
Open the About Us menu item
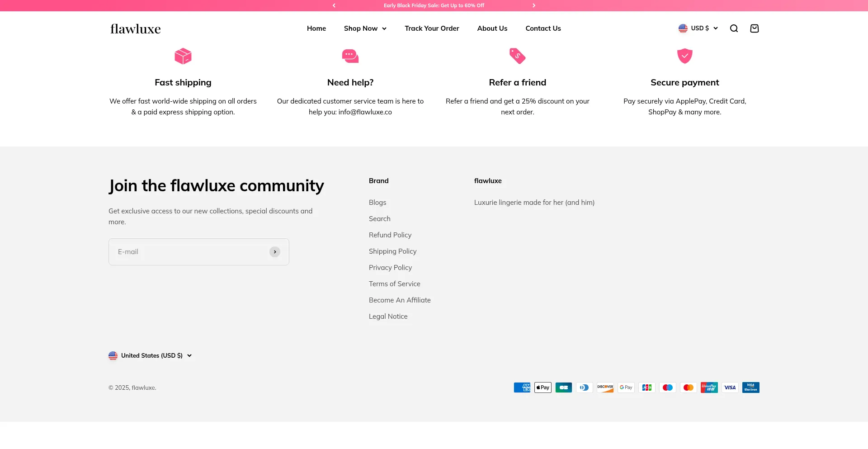[x=492, y=28]
